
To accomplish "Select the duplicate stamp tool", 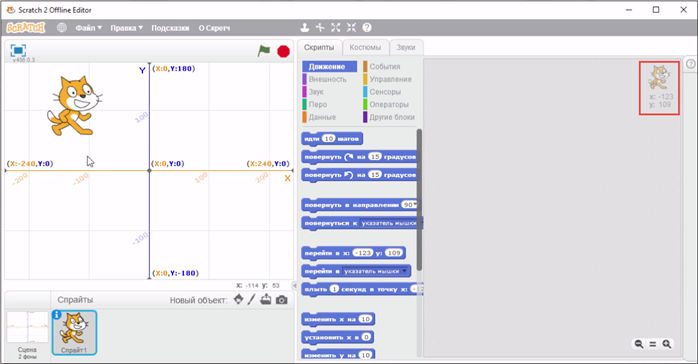I will pos(304,28).
